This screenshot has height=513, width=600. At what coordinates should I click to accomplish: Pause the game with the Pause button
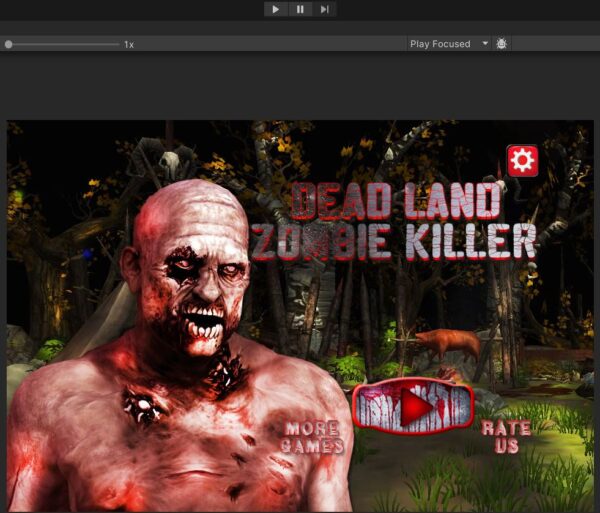300,10
